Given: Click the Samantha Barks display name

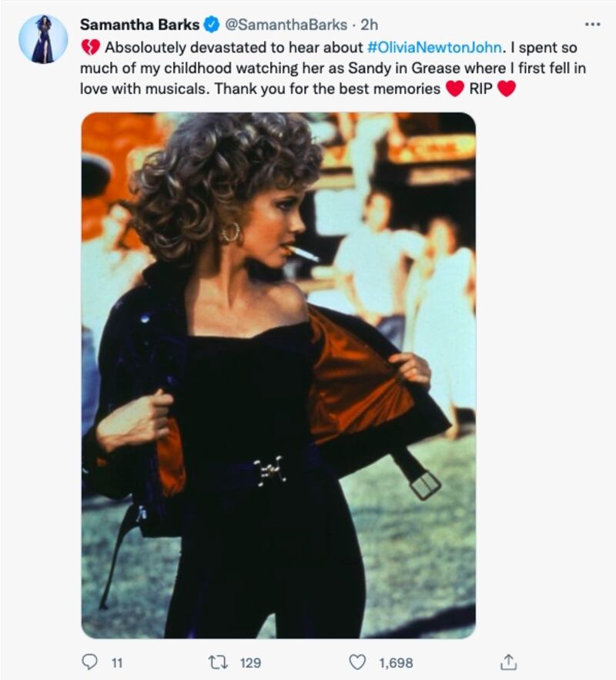Looking at the screenshot, I should (139, 25).
